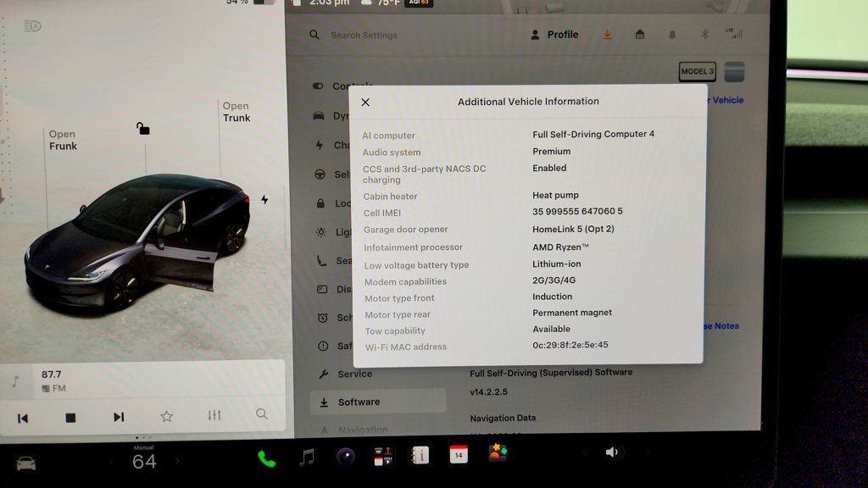Open the Profile menu
The height and width of the screenshot is (488, 868).
(x=554, y=34)
